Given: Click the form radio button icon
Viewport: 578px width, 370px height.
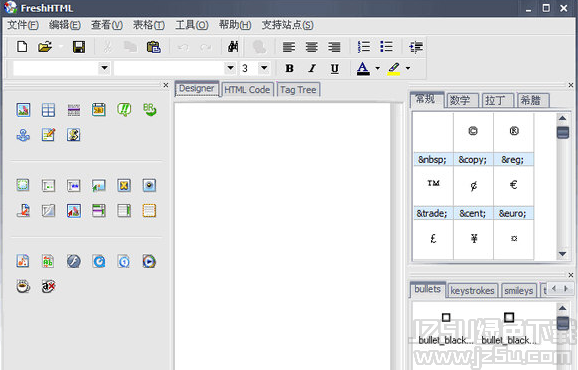Looking at the screenshot, I should [149, 185].
